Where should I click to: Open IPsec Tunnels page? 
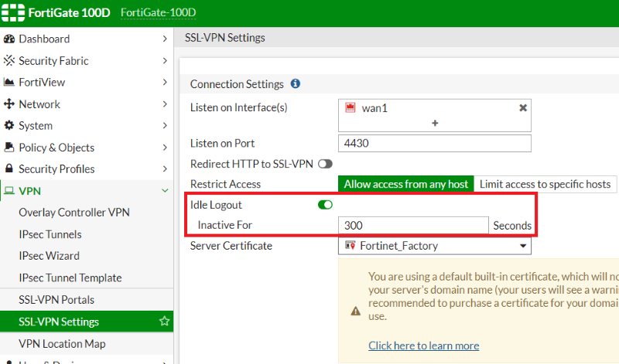pos(50,234)
